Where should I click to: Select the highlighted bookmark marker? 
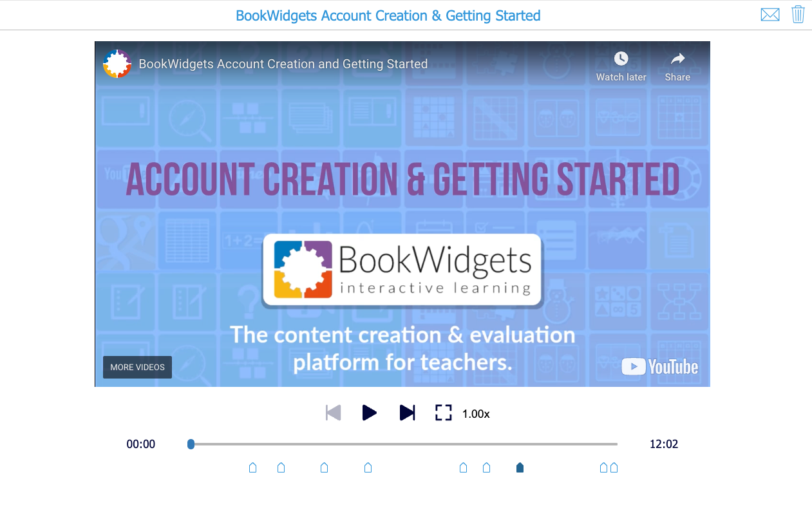click(520, 467)
